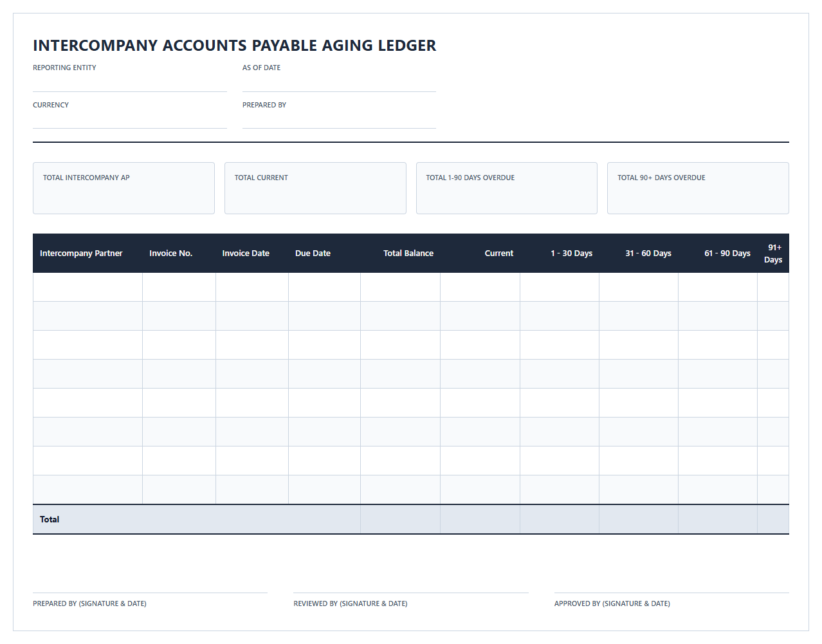Click the Prepared By header input line
The height and width of the screenshot is (644, 822).
tap(339, 120)
